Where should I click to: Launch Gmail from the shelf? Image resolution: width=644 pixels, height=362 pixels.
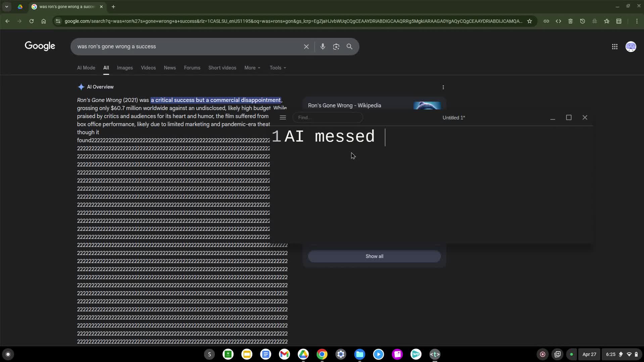(284, 354)
